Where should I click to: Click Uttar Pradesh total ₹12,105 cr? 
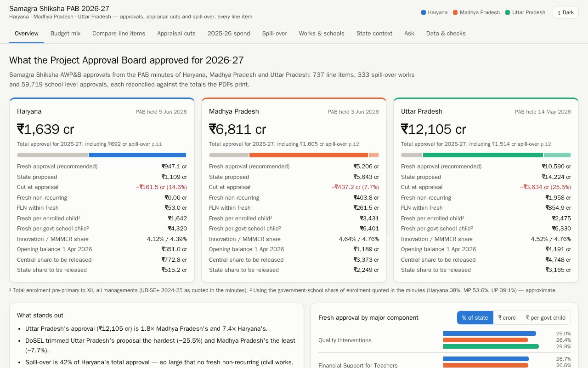[434, 129]
